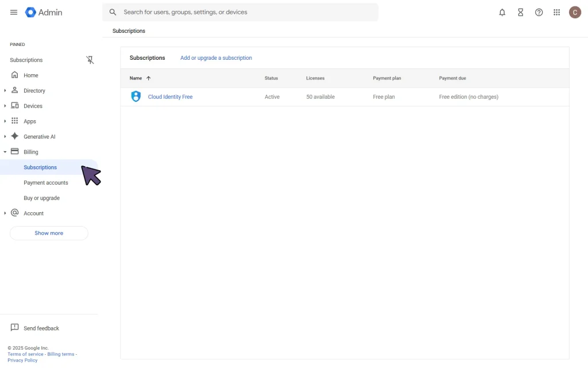Click the 'Active' status cell
The image size is (588, 368).
click(x=272, y=97)
